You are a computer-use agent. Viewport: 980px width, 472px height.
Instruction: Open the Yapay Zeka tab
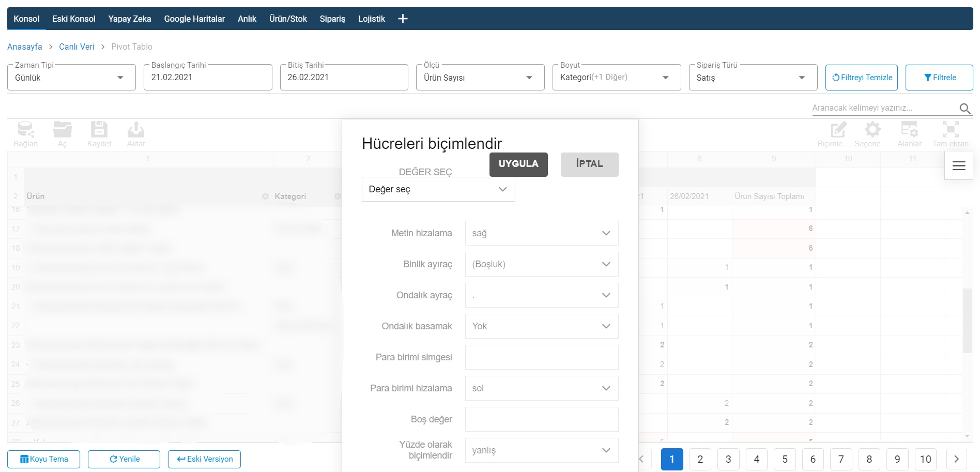(x=130, y=19)
